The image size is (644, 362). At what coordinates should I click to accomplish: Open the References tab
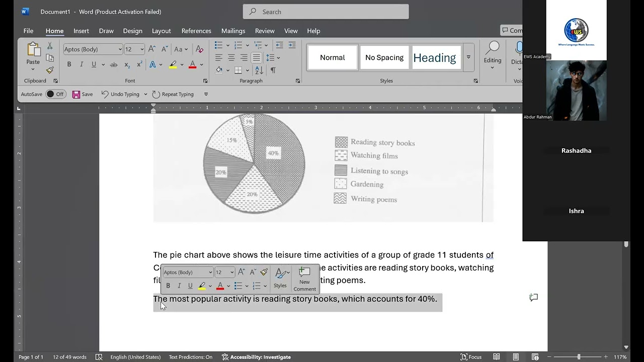pyautogui.click(x=196, y=31)
